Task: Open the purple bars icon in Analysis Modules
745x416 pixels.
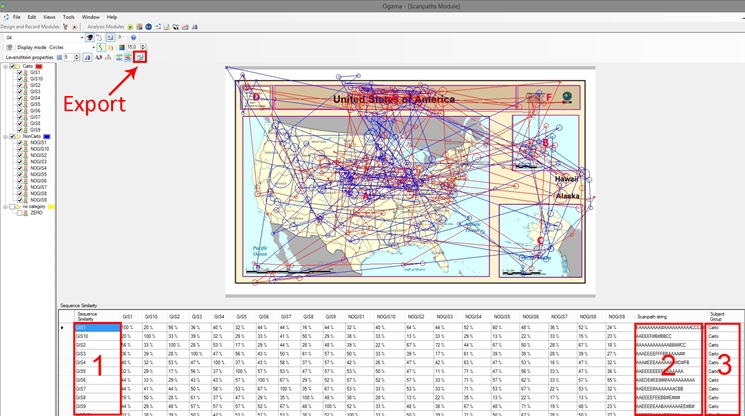Action: coord(194,27)
